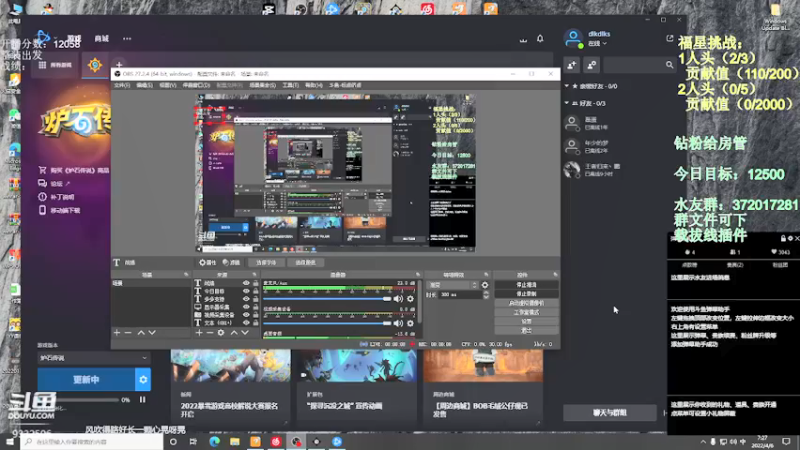Viewport: 800px width, 450px height.
Task: Move the selected source up in OBS
Action: 234,333
